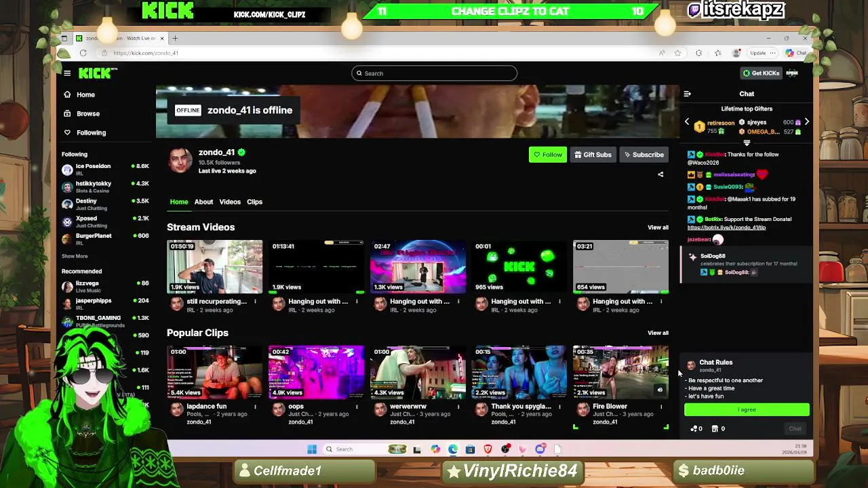
Task: View all Popular Clips
Action: pyautogui.click(x=658, y=333)
